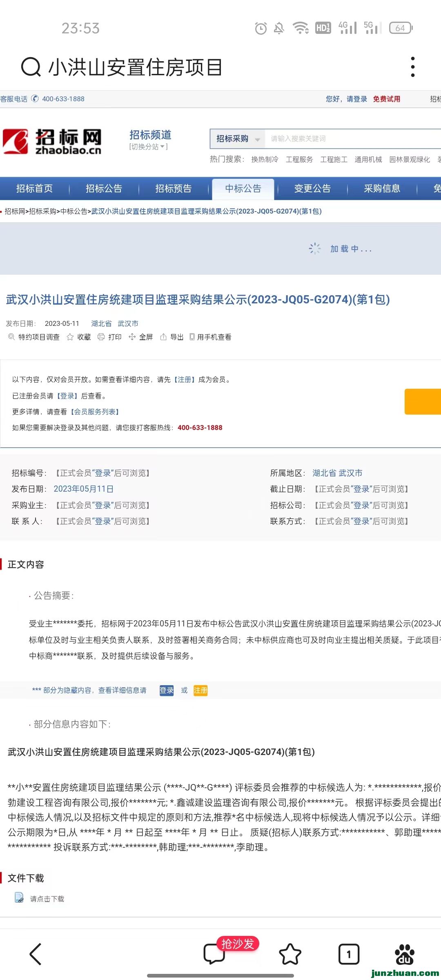441x980 pixels.
Task: Click hot search term 通用机械
Action: click(x=368, y=159)
